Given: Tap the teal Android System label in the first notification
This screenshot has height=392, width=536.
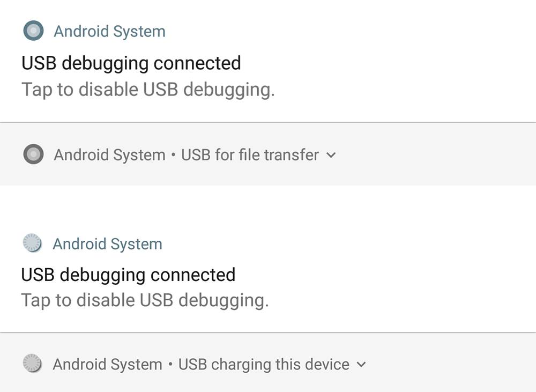Looking at the screenshot, I should point(109,31).
